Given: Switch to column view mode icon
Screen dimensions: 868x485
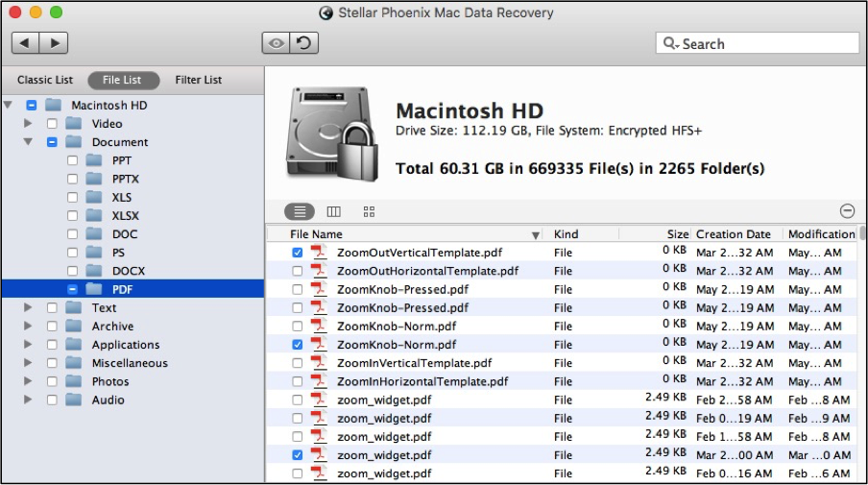Looking at the screenshot, I should 334,211.
